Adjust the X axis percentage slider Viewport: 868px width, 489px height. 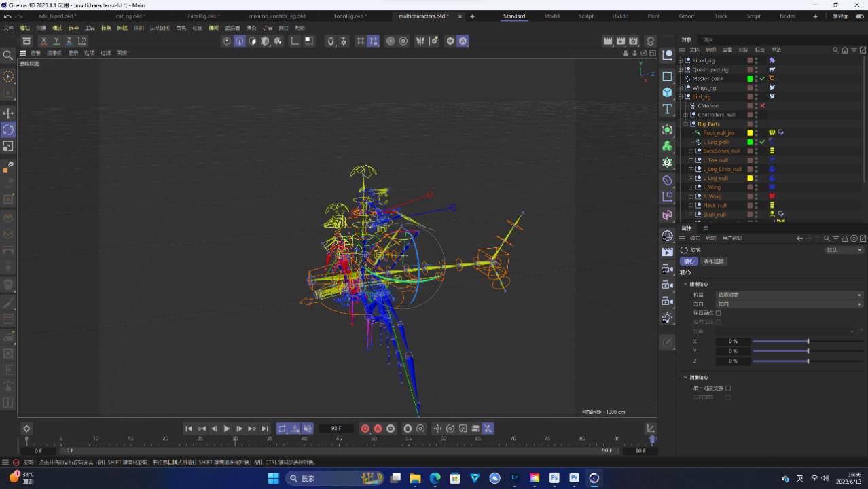[808, 341]
